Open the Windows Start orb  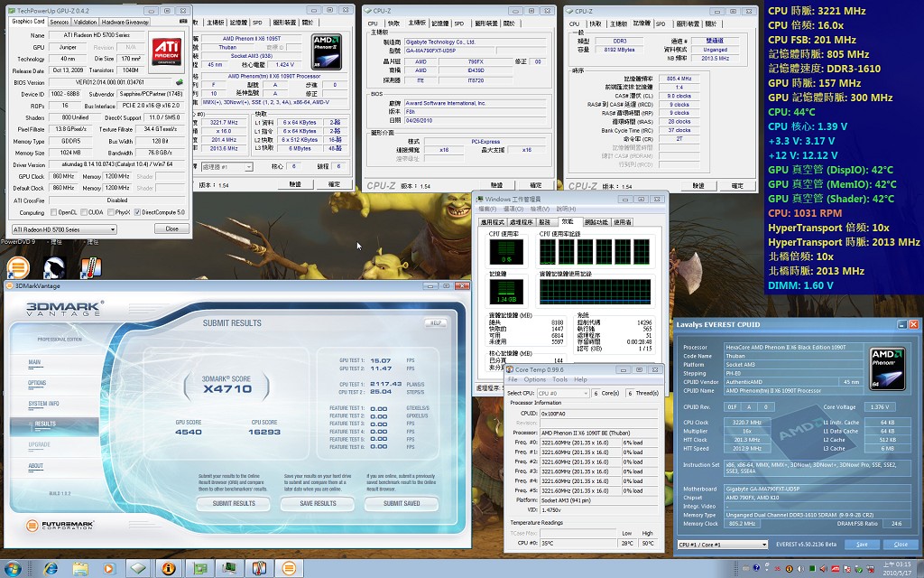pyautogui.click(x=12, y=569)
